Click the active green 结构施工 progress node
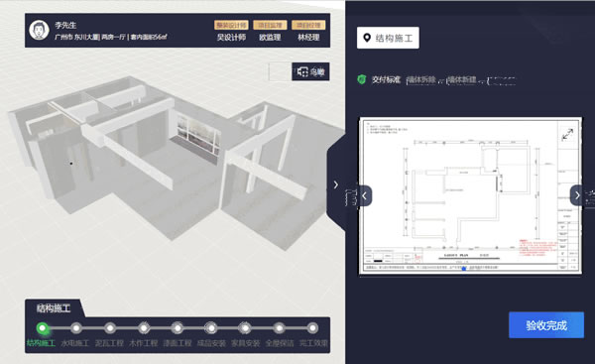595x364 pixels. 42,328
